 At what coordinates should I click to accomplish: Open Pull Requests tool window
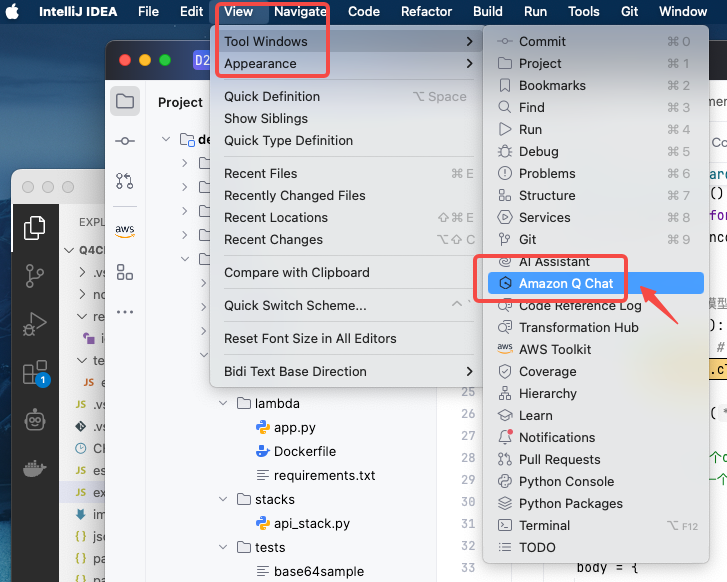point(596,460)
